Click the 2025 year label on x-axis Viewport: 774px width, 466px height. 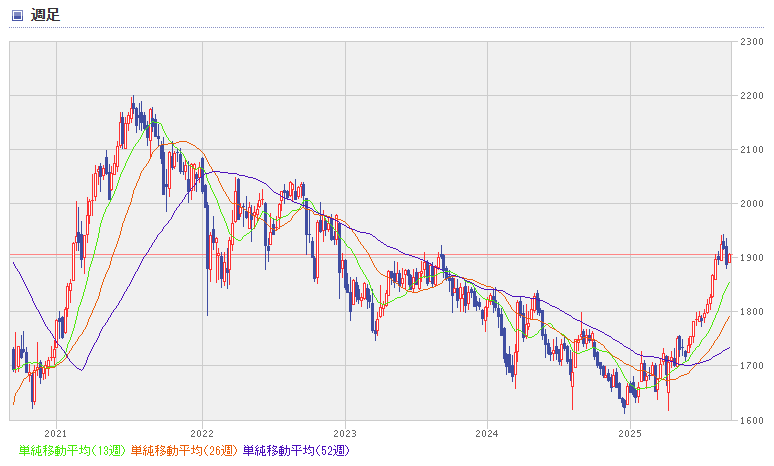pos(630,434)
